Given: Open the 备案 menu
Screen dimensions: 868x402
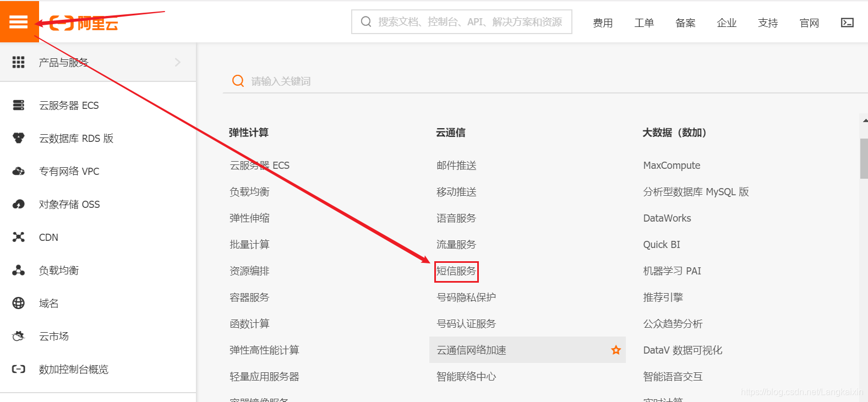Looking at the screenshot, I should pos(685,23).
